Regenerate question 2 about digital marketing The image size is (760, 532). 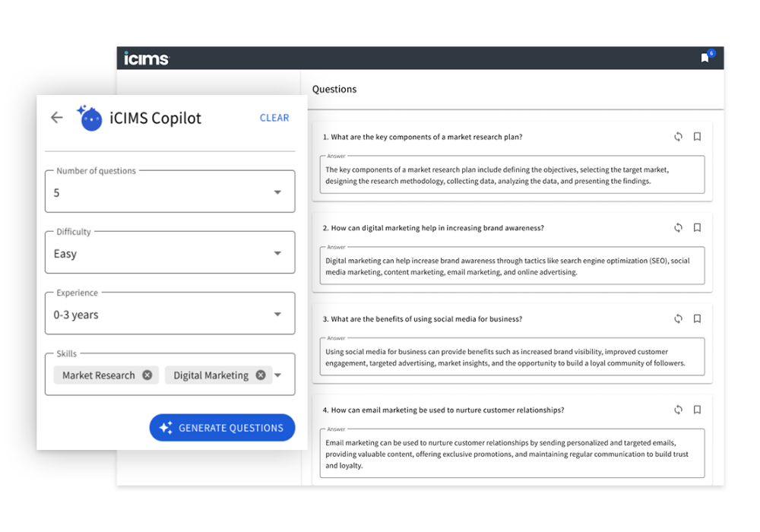[678, 228]
